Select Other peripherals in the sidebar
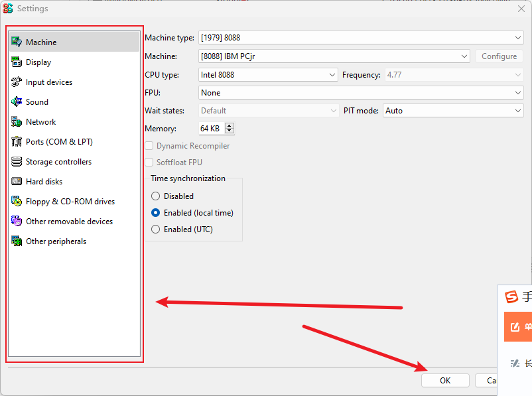532x396 pixels. [x=56, y=241]
